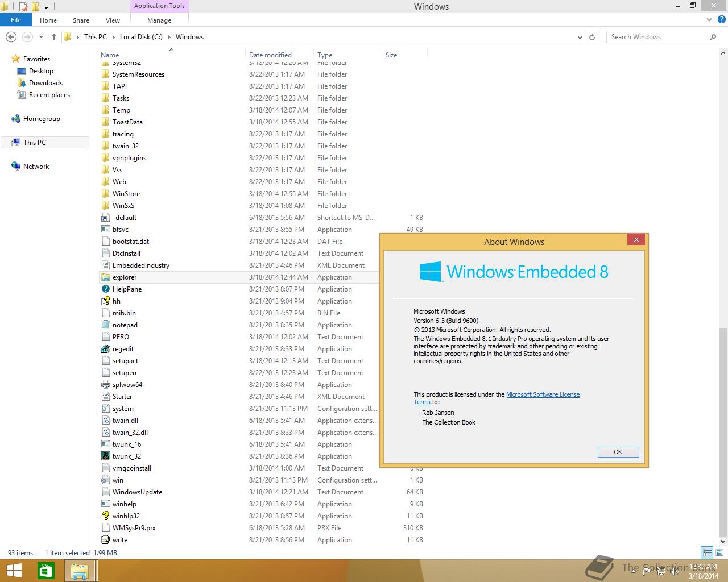Select the _default shortcut icon
The width and height of the screenshot is (728, 582).
105,218
